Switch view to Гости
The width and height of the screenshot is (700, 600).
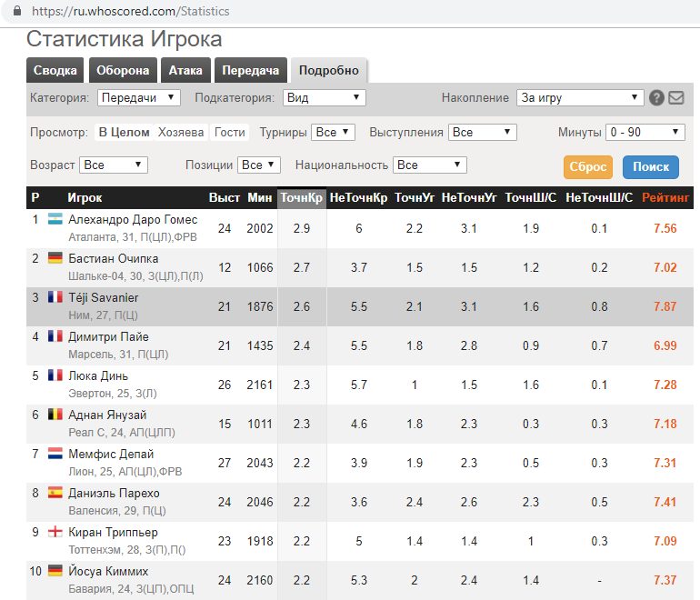pos(230,133)
